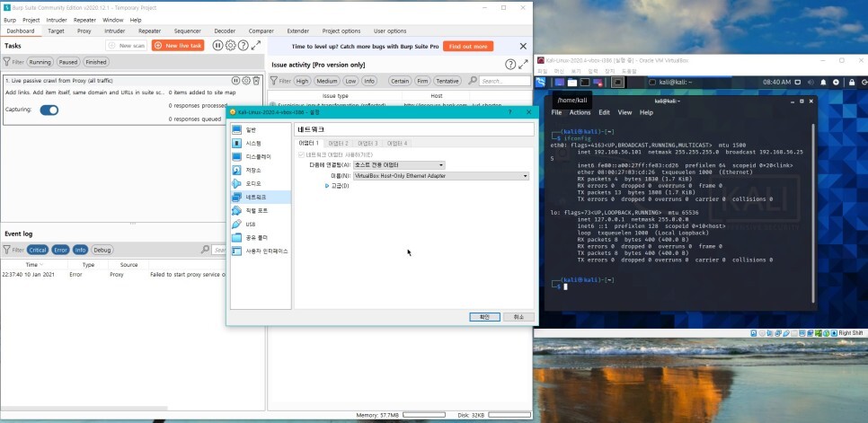Click the Disk usage bar in status

point(509,415)
